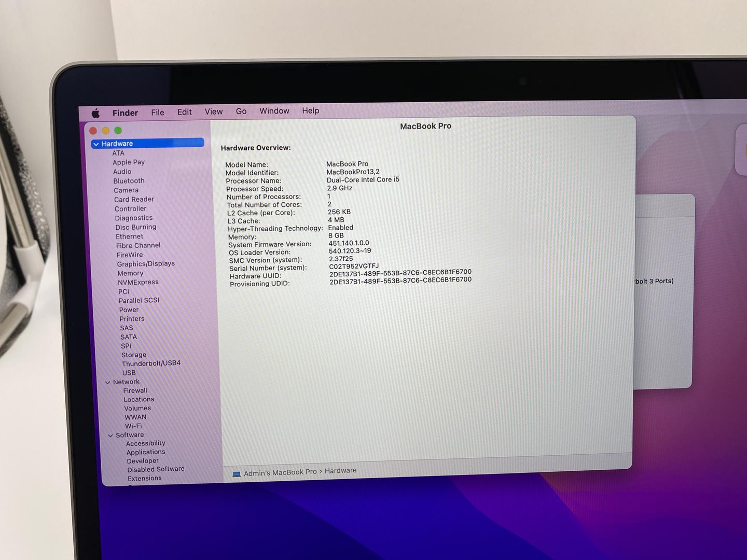Screen dimensions: 747x560
Task: Open the Go menu
Action: 241,111
